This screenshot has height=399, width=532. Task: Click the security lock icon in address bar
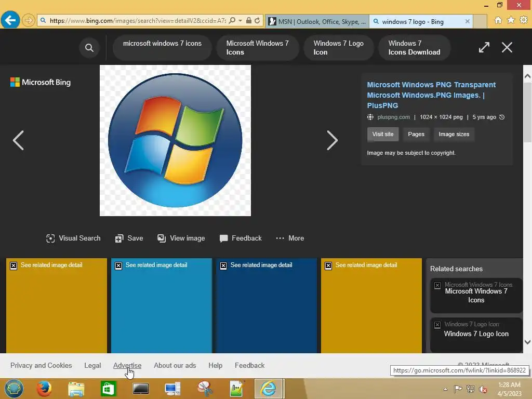click(249, 21)
